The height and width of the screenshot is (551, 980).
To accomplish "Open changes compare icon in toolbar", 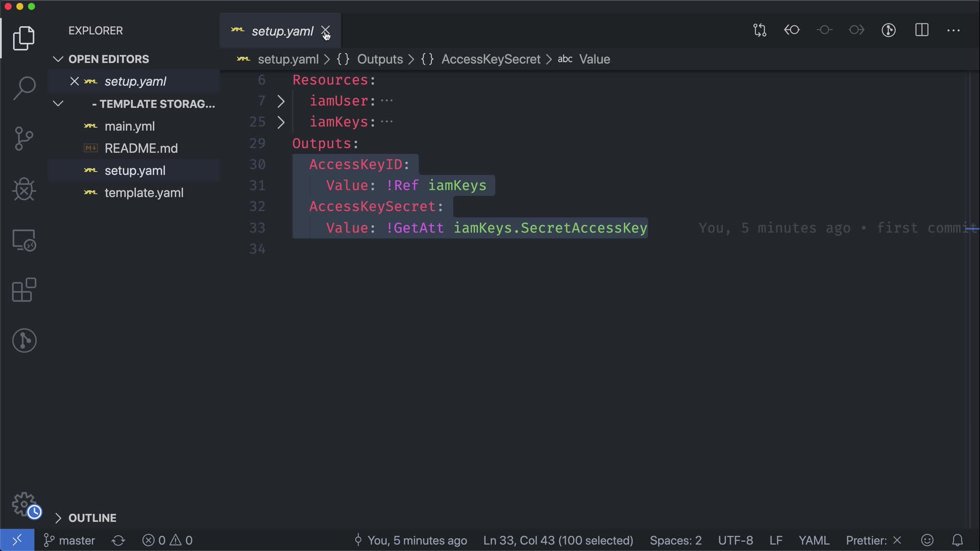I will coord(759,30).
